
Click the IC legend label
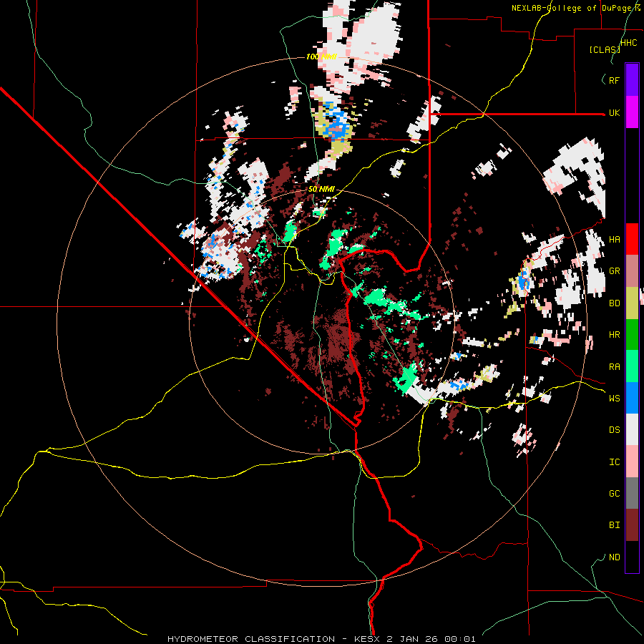614,462
